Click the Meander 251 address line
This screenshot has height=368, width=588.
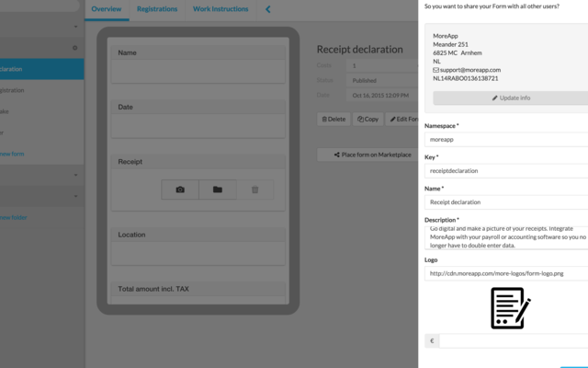pos(450,44)
